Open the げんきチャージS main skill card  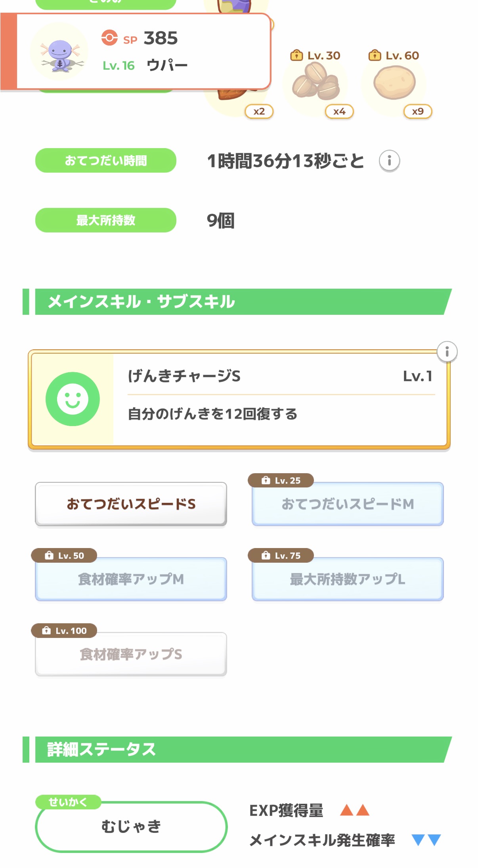239,399
